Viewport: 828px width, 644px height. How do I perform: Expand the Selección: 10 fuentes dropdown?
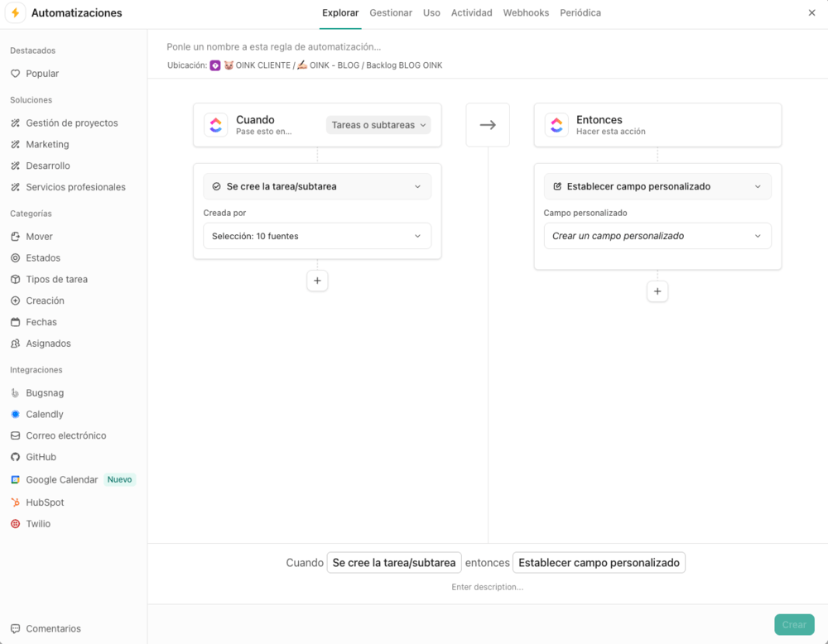pyautogui.click(x=317, y=236)
